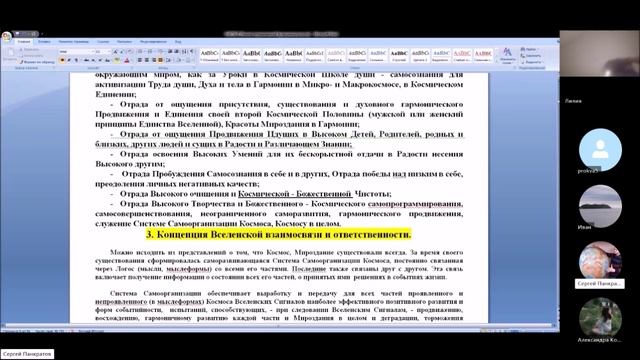Viewport: 640px width, 360px height.
Task: Click the Replace button in Editing group
Action: (x=531, y=56)
